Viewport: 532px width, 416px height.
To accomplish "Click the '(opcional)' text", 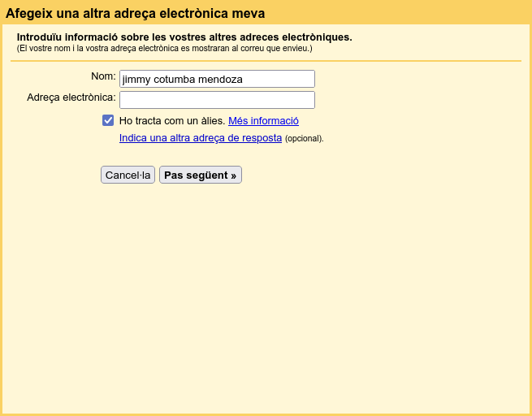I will coord(304,139).
